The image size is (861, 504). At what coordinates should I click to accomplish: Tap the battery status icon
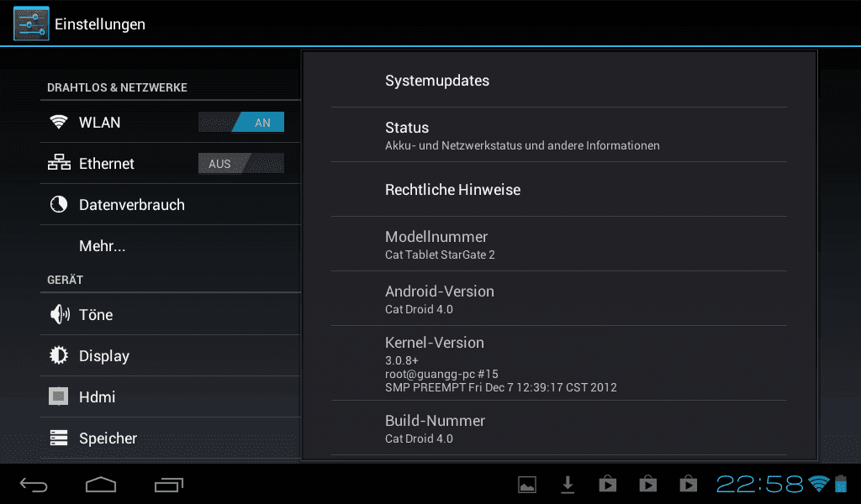(x=841, y=484)
